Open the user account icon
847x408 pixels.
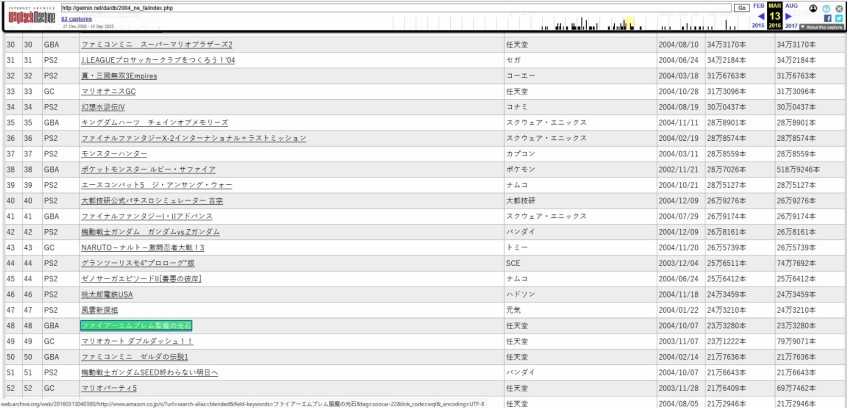pos(812,6)
